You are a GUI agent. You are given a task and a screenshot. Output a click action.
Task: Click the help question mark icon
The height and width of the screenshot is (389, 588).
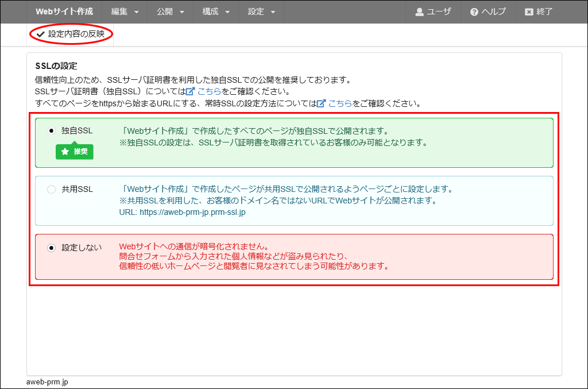[474, 12]
